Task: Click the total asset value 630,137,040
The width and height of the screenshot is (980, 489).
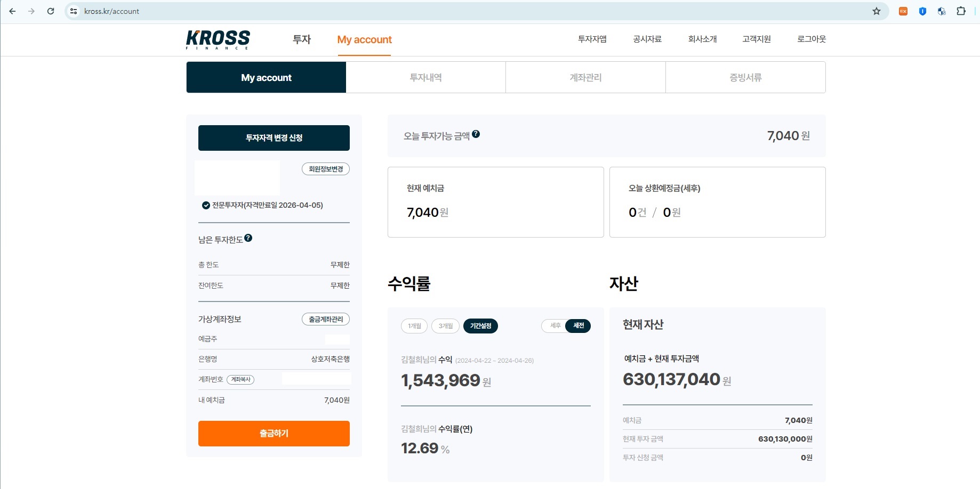Action: point(672,379)
